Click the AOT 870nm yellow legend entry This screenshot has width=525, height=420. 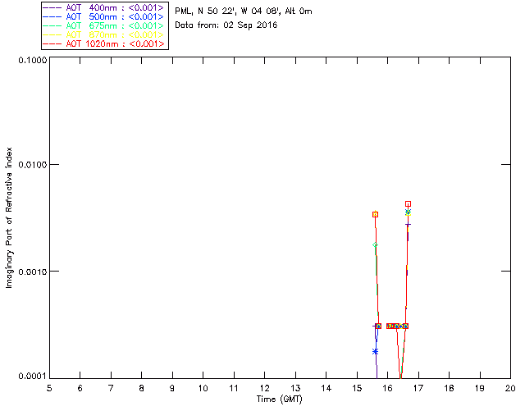click(104, 34)
